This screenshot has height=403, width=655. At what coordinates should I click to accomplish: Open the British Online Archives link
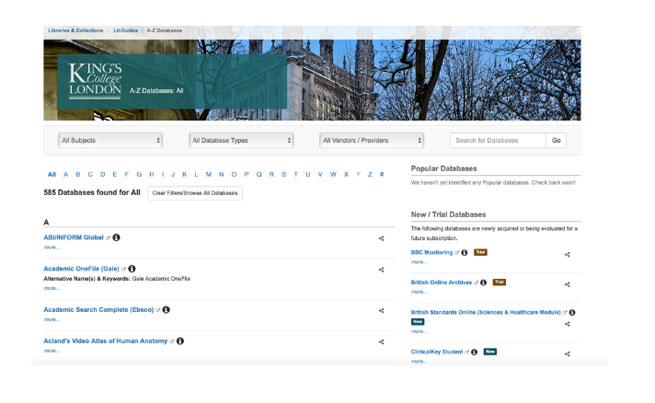click(442, 282)
